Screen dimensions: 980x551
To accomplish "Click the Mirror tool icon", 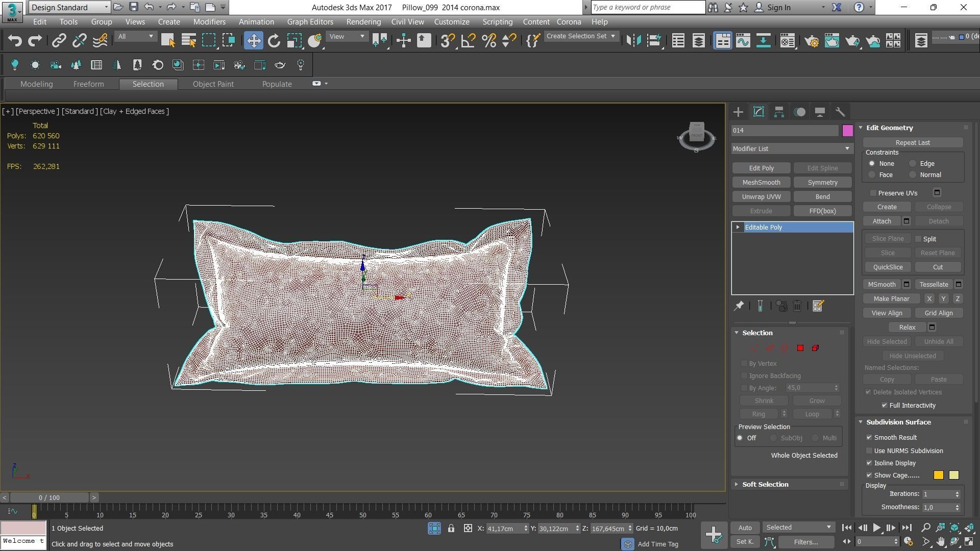I will pyautogui.click(x=633, y=40).
